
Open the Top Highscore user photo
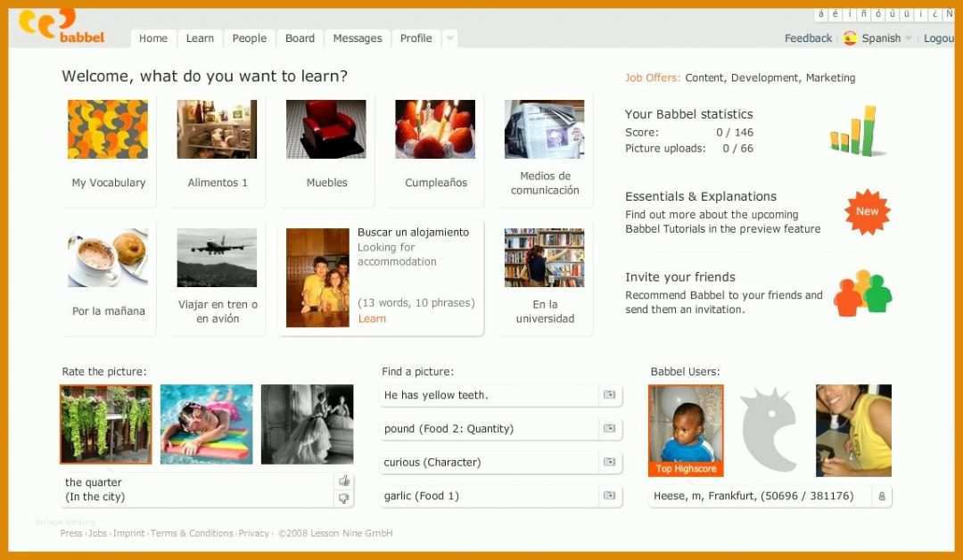(686, 431)
